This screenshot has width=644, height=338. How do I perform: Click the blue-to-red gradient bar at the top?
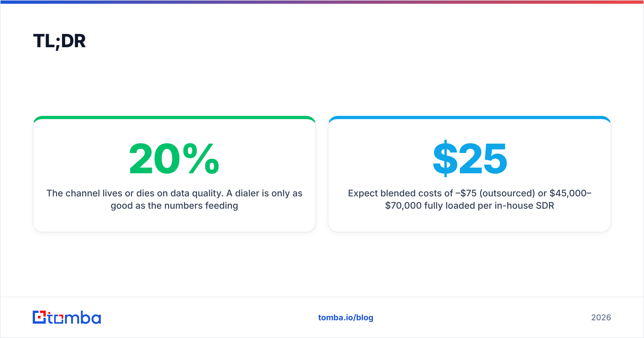[x=322, y=2]
